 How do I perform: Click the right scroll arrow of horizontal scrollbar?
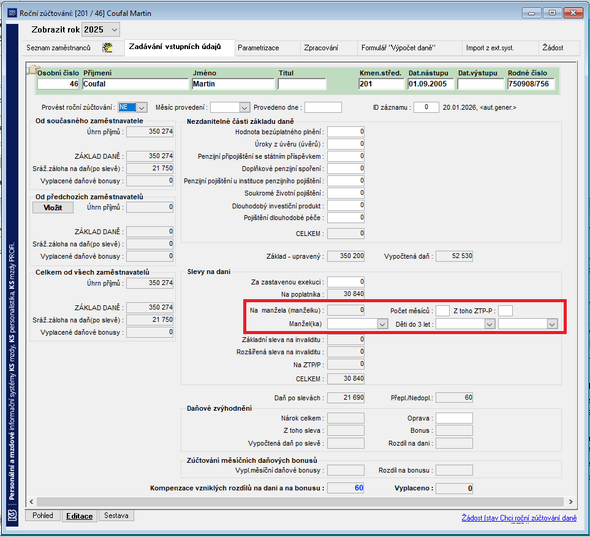coord(571,501)
